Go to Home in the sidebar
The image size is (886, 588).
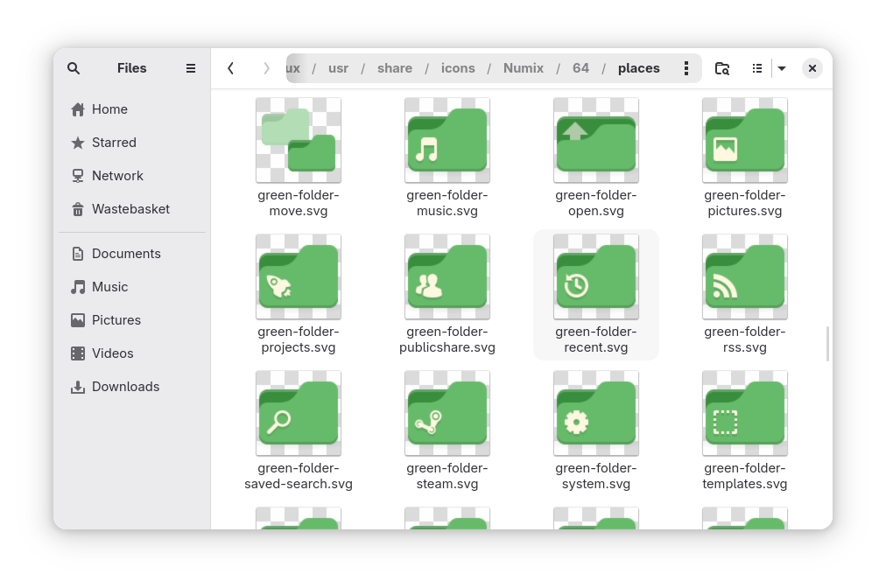point(132,109)
